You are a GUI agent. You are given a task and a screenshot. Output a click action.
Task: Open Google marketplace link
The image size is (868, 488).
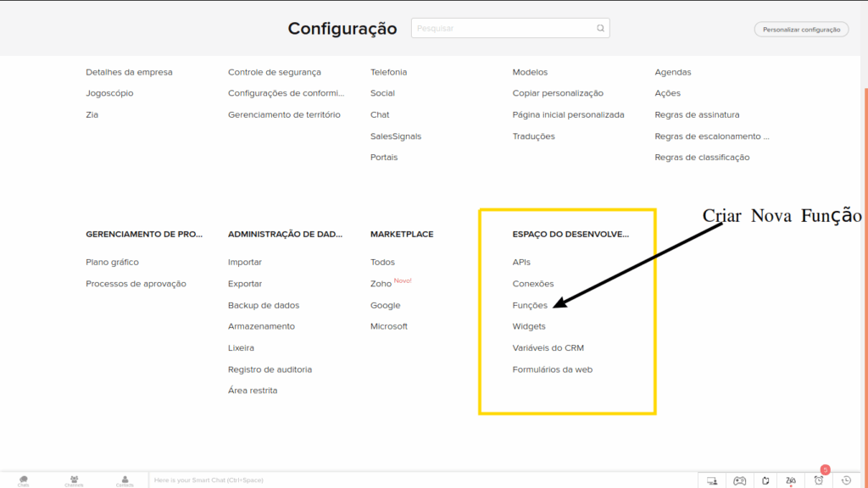click(x=386, y=305)
